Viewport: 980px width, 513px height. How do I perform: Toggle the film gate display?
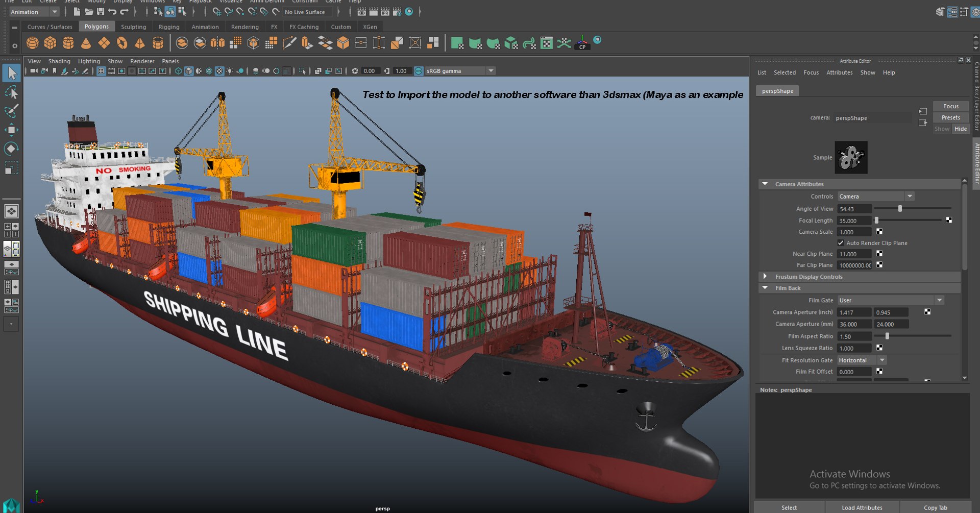tap(111, 71)
